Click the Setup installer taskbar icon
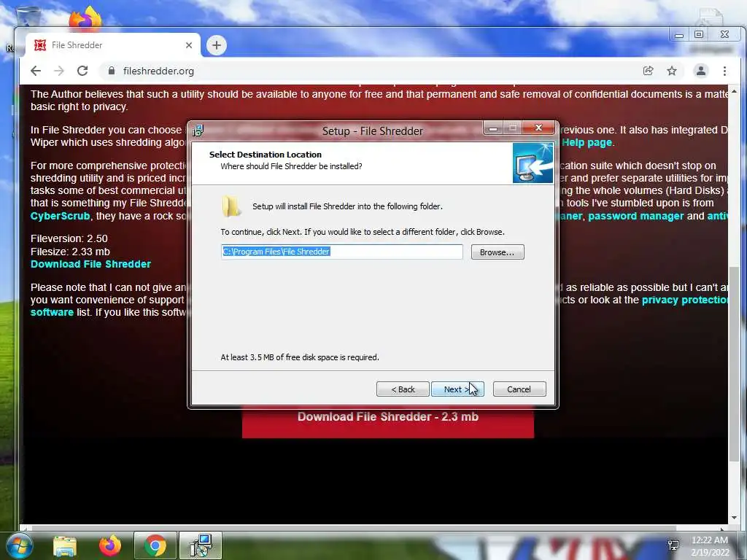Viewport: 747px width, 560px height. click(201, 545)
